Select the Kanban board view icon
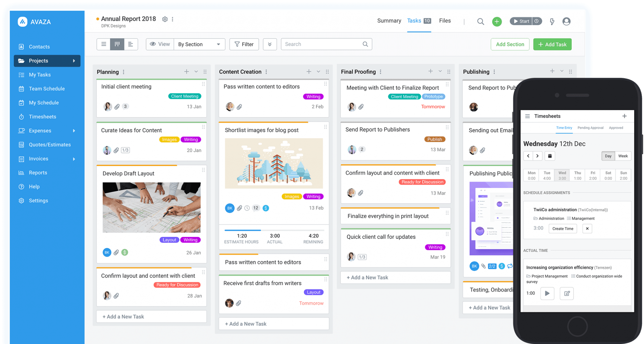Viewport: 644px width, 344px height. click(117, 44)
